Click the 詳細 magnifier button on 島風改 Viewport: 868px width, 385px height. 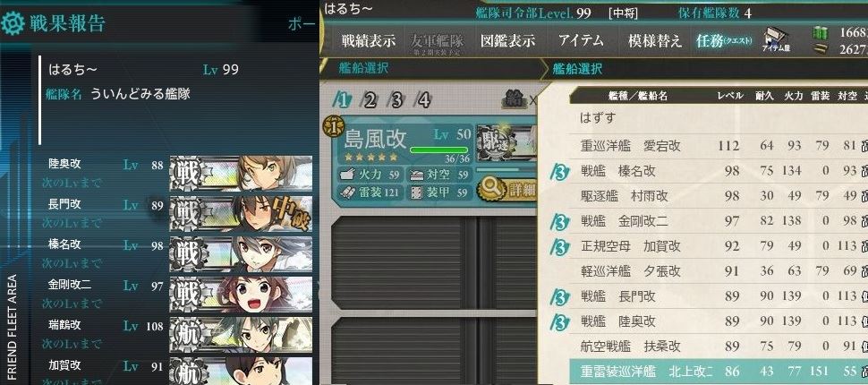click(506, 190)
